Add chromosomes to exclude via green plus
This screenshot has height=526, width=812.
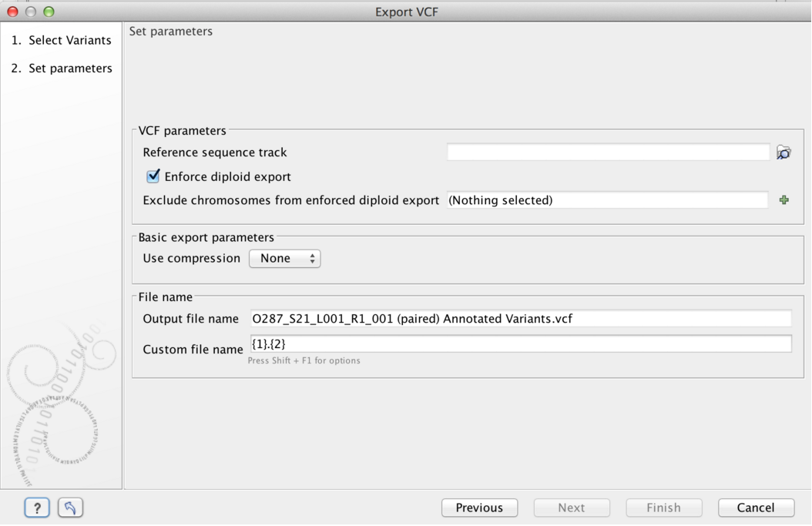(784, 199)
